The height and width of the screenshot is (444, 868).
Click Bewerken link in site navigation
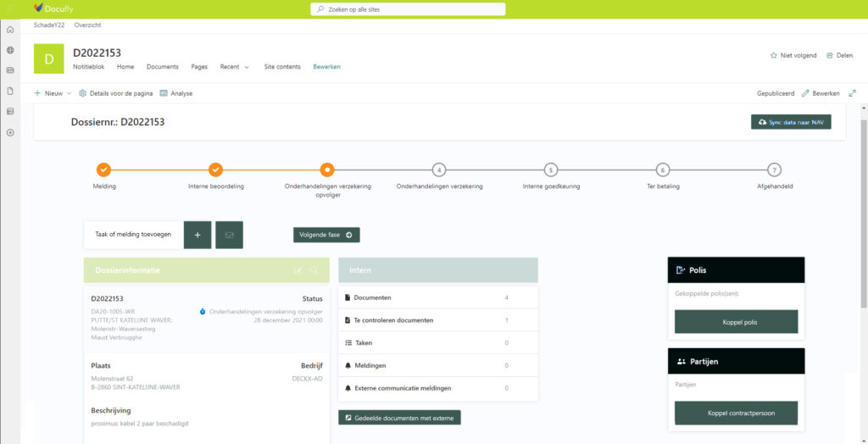tap(326, 66)
